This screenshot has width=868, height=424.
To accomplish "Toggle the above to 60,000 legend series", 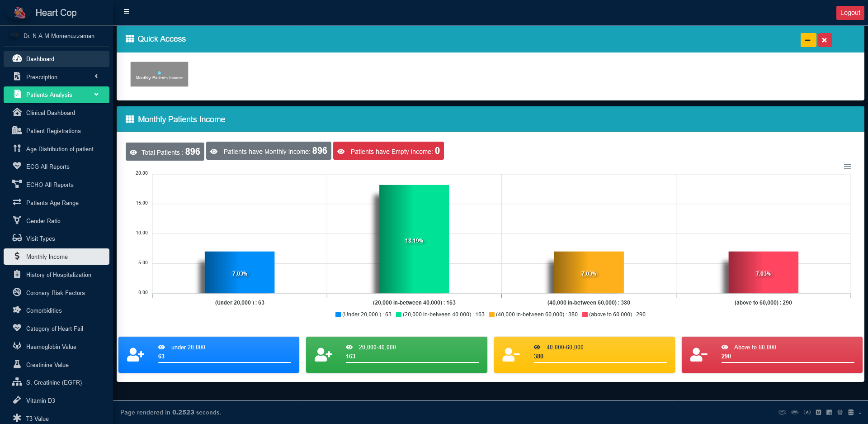I will [614, 314].
